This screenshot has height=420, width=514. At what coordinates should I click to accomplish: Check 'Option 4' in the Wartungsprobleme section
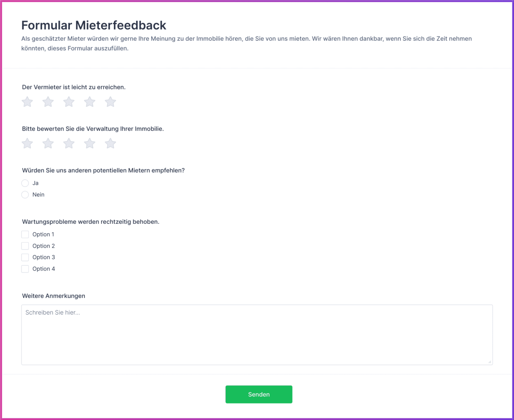25,269
